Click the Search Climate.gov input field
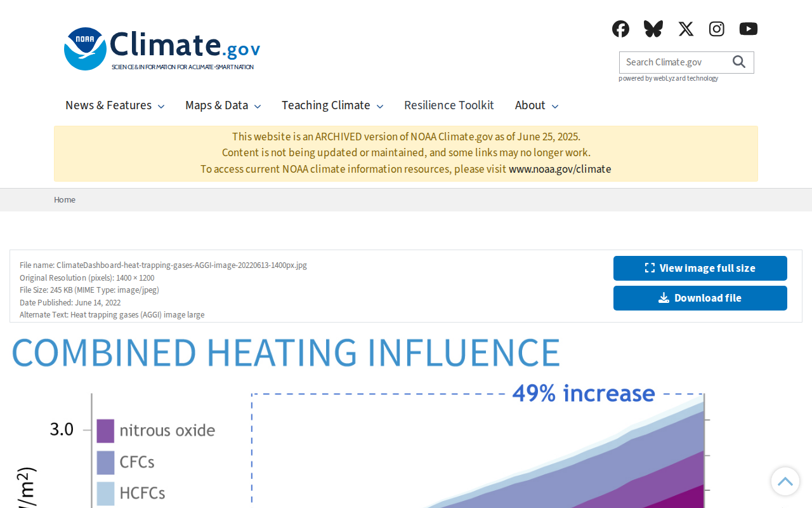This screenshot has width=812, height=508. pyautogui.click(x=674, y=62)
